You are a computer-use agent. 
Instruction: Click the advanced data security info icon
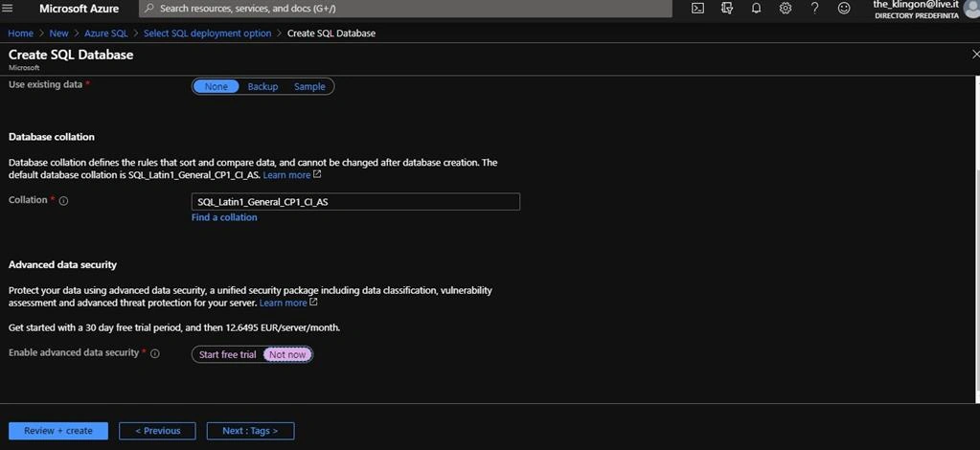pyautogui.click(x=155, y=353)
